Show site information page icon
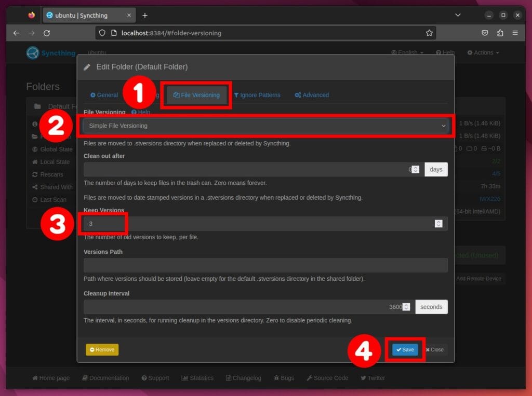The width and height of the screenshot is (532, 396). (x=114, y=33)
